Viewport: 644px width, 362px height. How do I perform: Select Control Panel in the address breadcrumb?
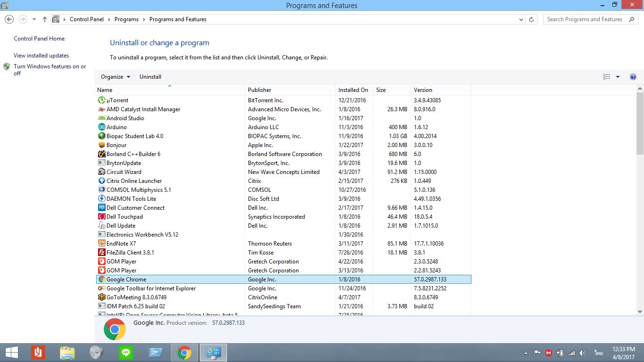[x=87, y=19]
